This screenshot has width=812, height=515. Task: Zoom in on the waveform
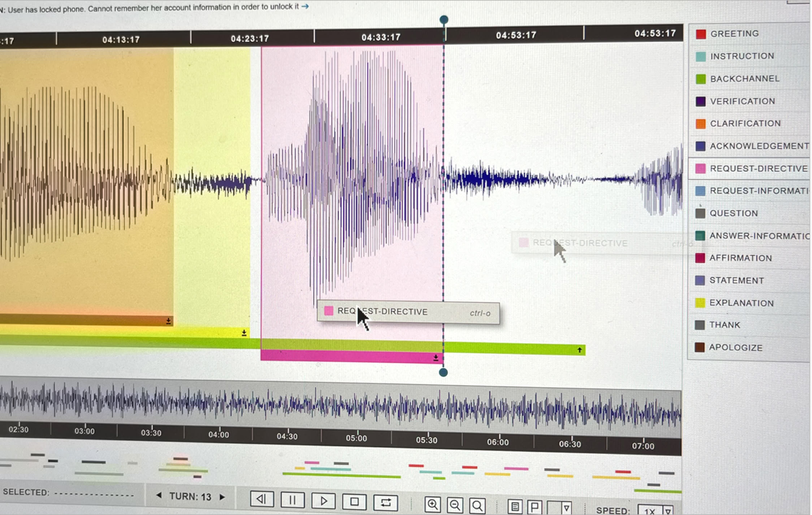[432, 504]
